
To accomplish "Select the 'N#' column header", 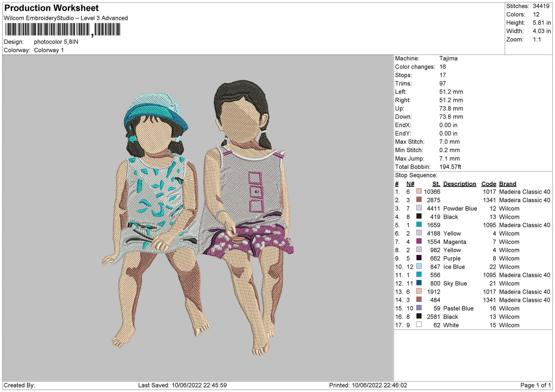I will tap(410, 184).
